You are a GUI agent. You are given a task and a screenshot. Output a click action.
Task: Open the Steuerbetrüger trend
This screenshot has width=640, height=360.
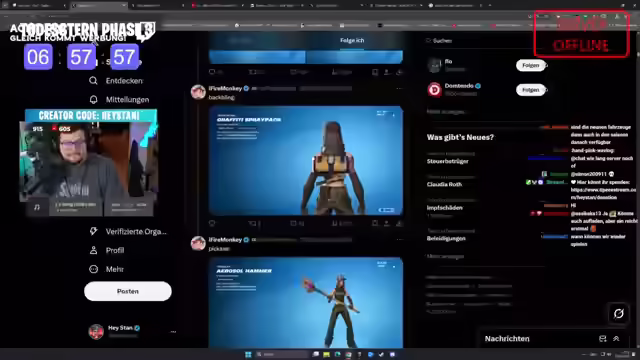(447, 161)
